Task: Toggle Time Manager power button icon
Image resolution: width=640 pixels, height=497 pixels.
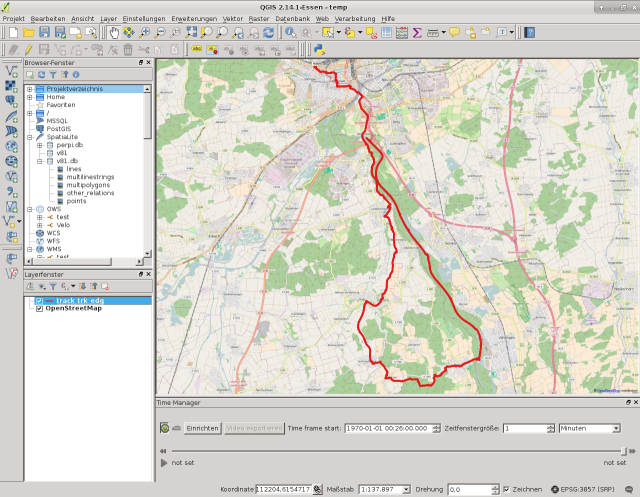Action: (x=164, y=428)
